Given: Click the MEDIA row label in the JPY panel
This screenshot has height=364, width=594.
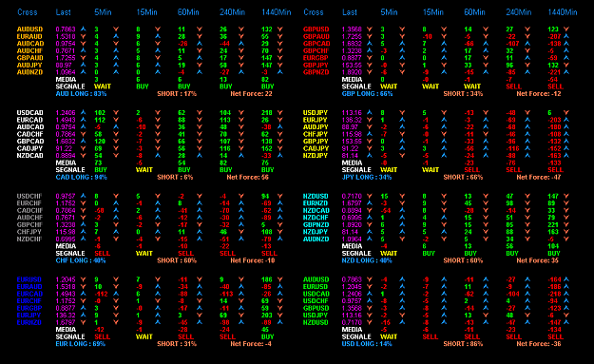Looking at the screenshot, I should point(352,163).
